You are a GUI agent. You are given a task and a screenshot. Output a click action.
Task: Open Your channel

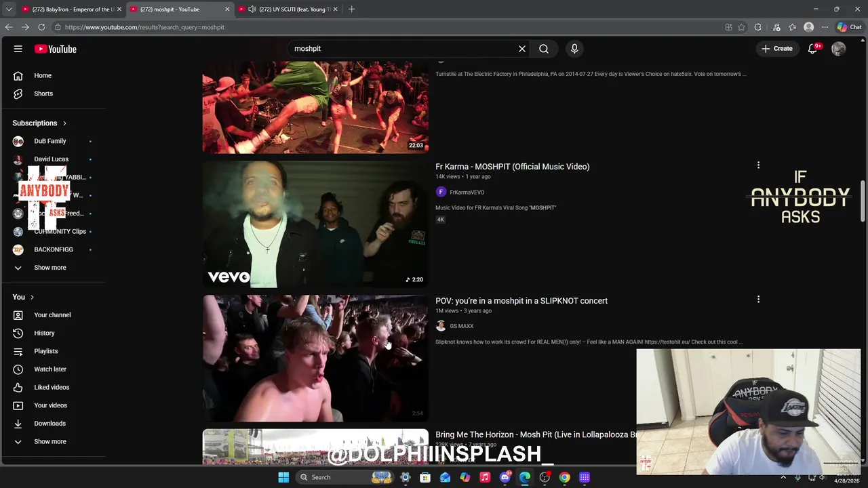pos(53,315)
